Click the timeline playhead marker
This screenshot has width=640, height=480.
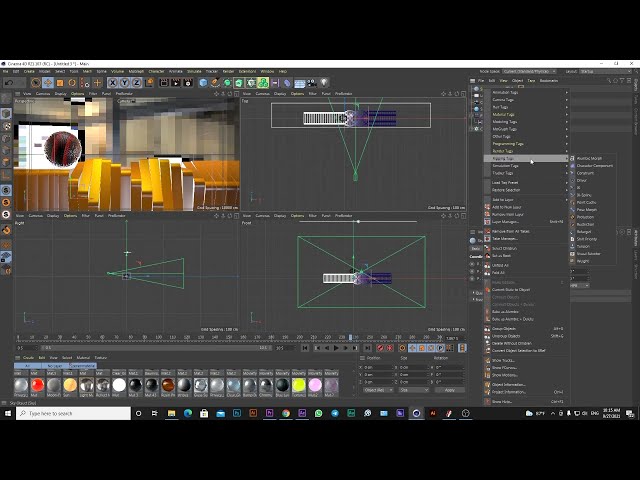click(350, 338)
